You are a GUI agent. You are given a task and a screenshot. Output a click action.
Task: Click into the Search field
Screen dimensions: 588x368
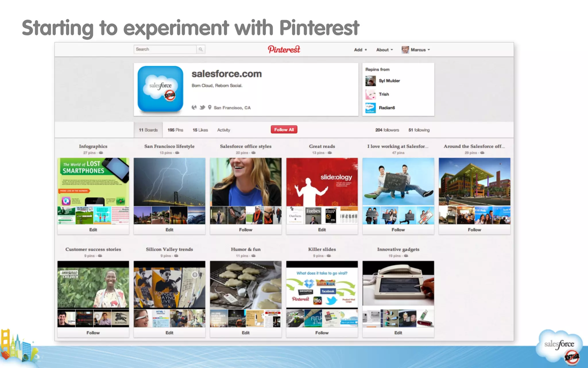pyautogui.click(x=165, y=49)
